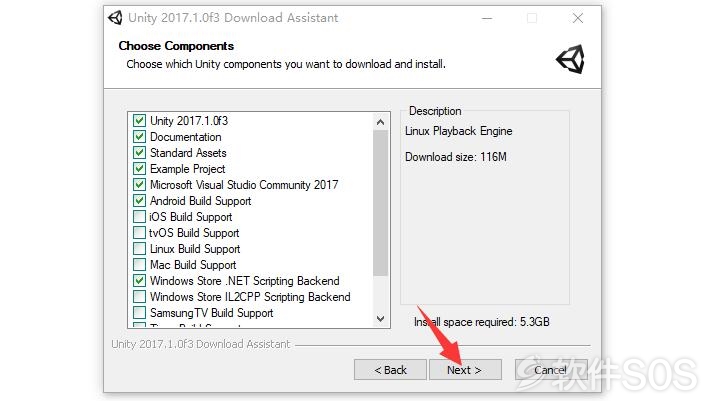
Task: Go back with the Back button
Action: (x=390, y=370)
